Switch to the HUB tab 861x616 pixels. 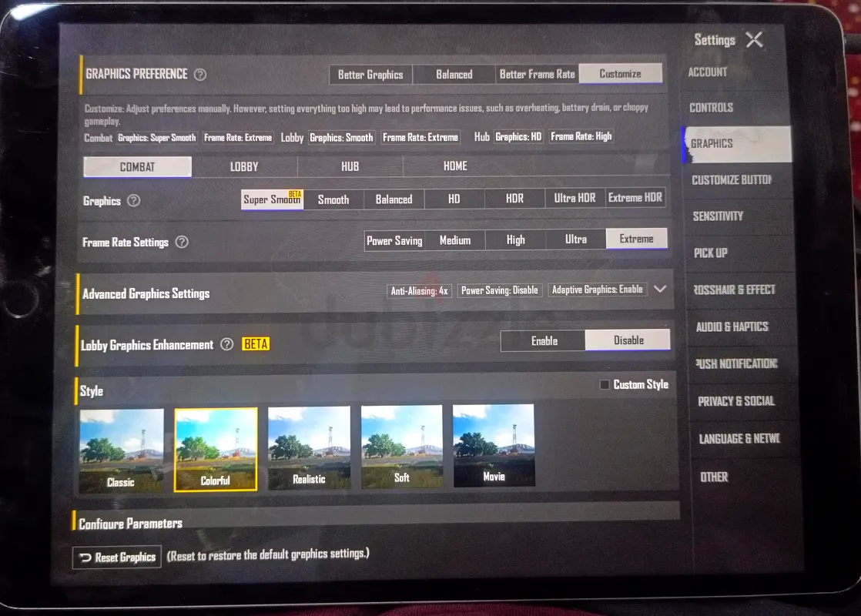pyautogui.click(x=350, y=166)
